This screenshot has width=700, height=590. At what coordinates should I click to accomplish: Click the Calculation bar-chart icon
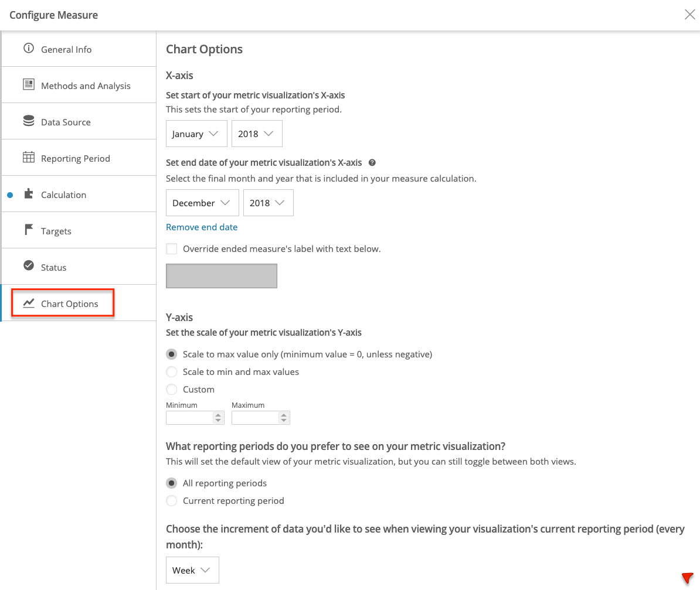pyautogui.click(x=29, y=194)
